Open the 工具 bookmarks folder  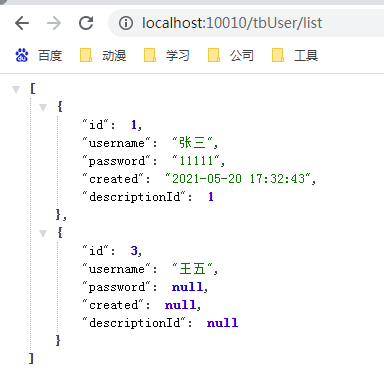[295, 55]
